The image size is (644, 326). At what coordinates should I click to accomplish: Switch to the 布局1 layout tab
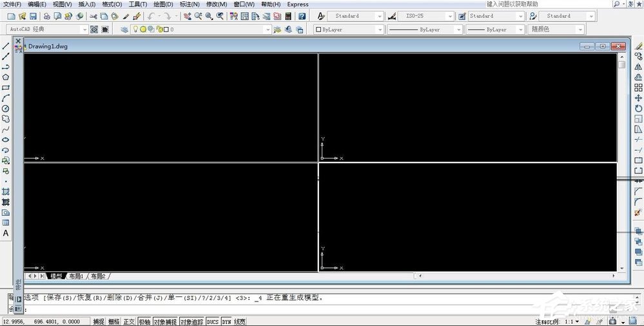pyautogui.click(x=77, y=276)
